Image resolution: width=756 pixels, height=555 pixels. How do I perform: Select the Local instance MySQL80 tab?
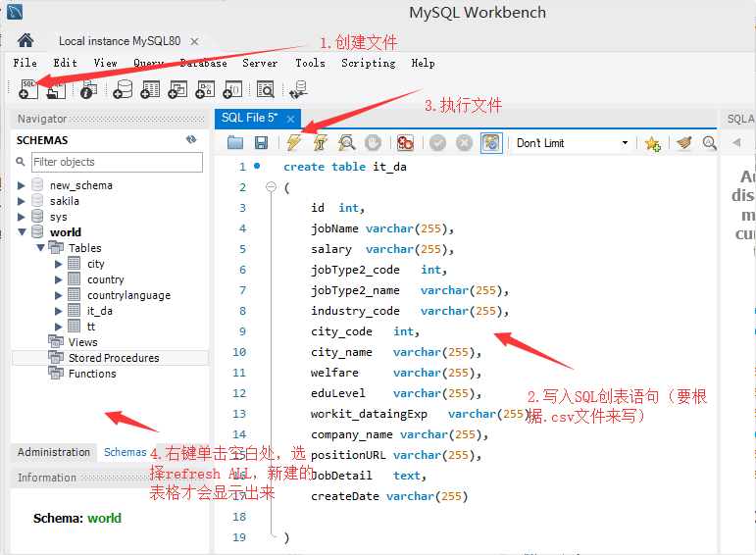click(120, 41)
